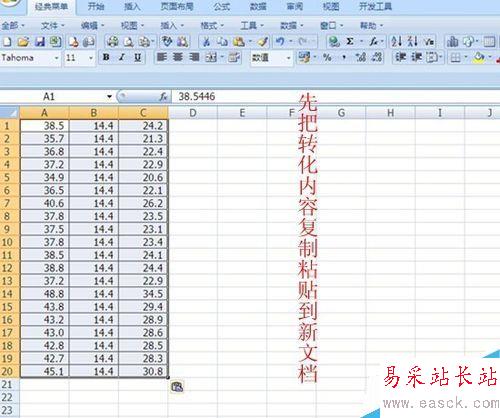Open the 全部 menu dropdown

point(13,26)
